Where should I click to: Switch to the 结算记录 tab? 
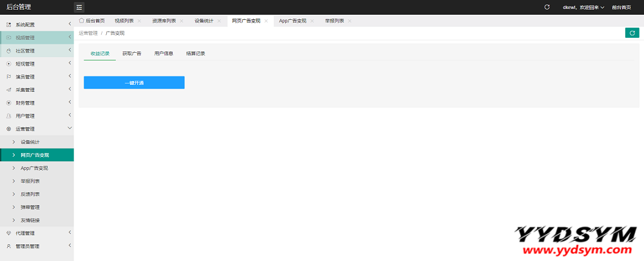pyautogui.click(x=195, y=53)
